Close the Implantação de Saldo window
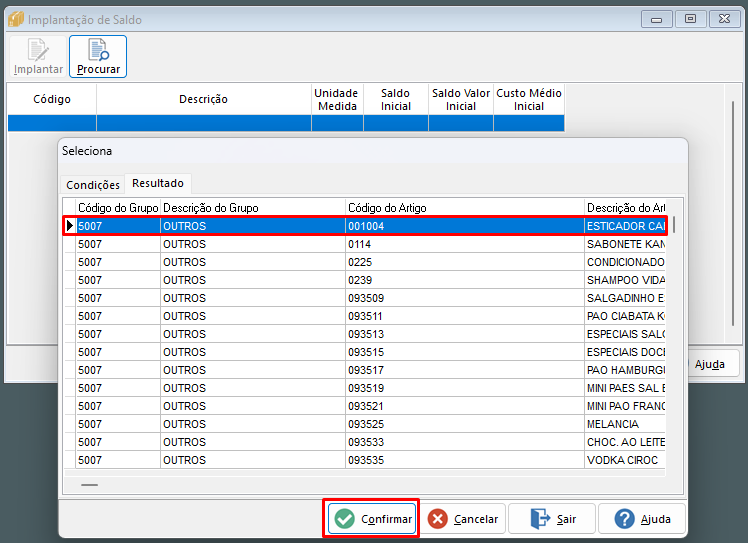 pos(725,19)
